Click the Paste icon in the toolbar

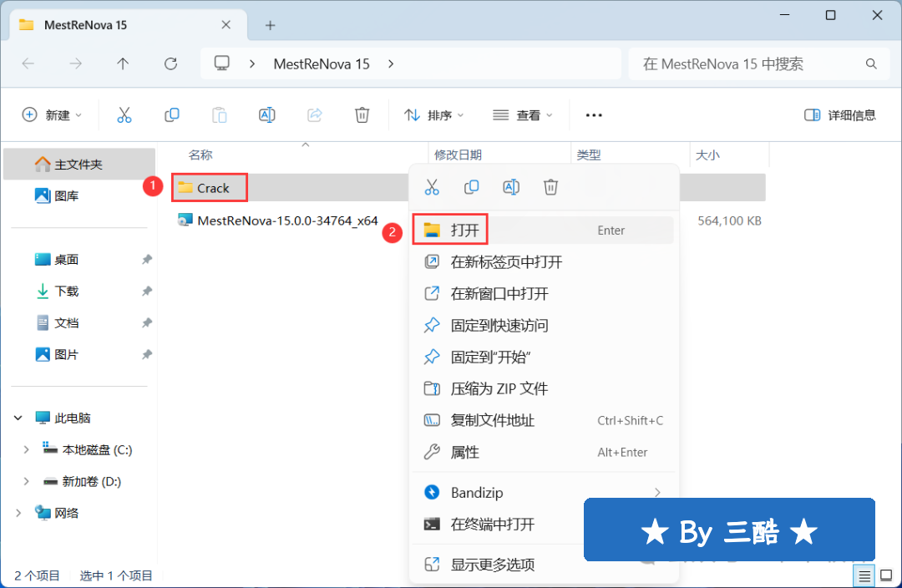coord(219,115)
